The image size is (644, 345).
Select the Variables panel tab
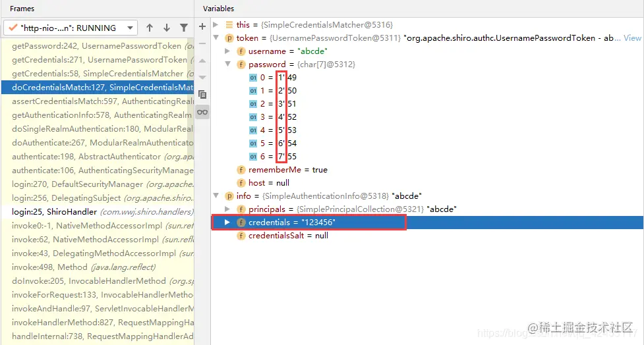(218, 9)
